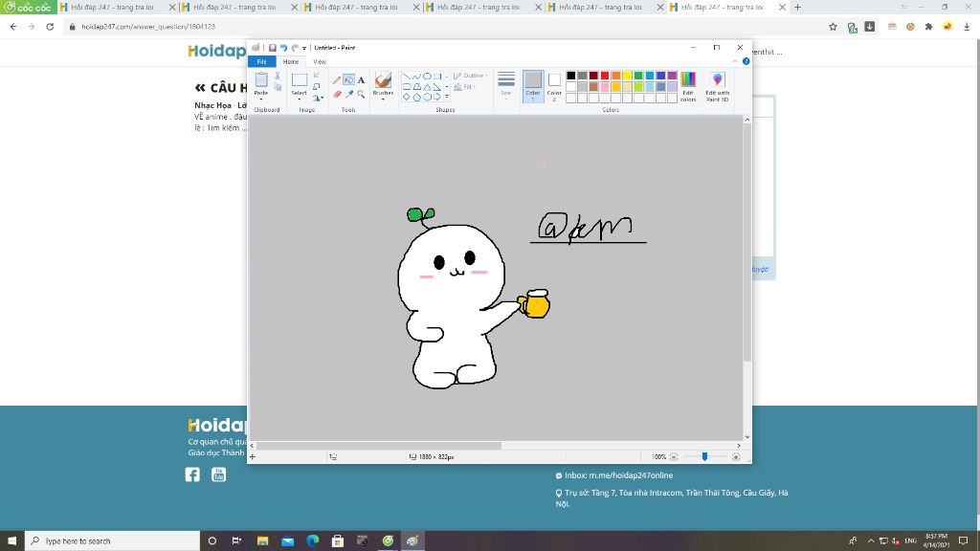Click the Paint zoom slider handle
The image size is (980, 551).
(704, 456)
